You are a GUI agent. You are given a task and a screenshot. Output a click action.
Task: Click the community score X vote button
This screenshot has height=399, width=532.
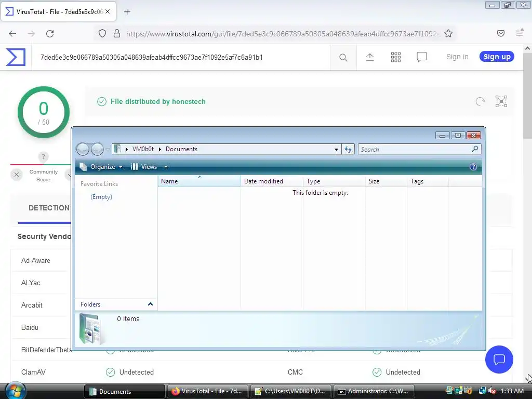point(16,175)
